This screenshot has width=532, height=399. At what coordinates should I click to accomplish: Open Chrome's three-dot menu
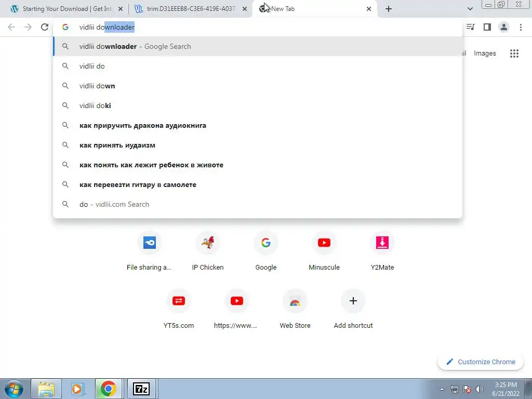[521, 27]
